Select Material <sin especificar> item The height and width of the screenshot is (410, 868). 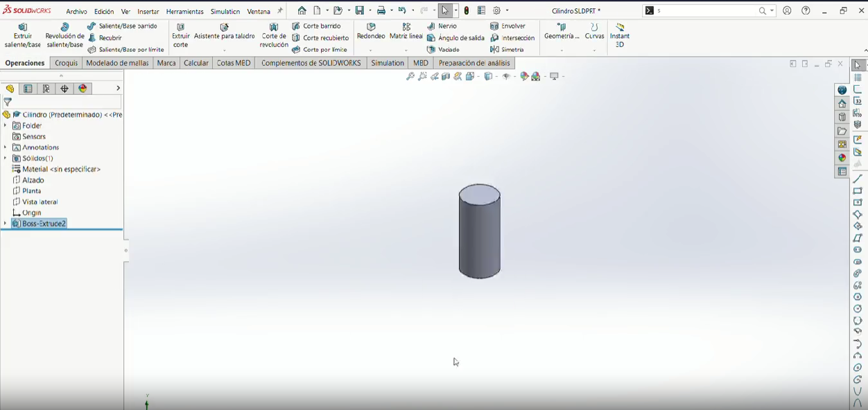click(x=56, y=170)
